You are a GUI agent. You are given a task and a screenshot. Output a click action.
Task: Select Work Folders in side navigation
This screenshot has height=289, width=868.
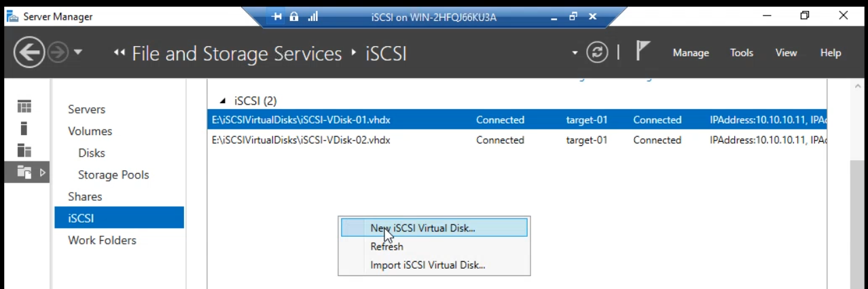click(x=102, y=240)
